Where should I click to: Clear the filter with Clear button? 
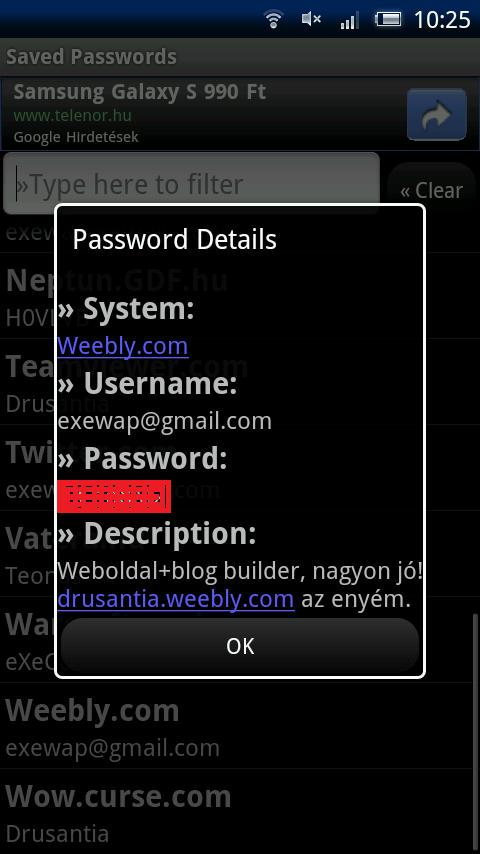pos(431,190)
